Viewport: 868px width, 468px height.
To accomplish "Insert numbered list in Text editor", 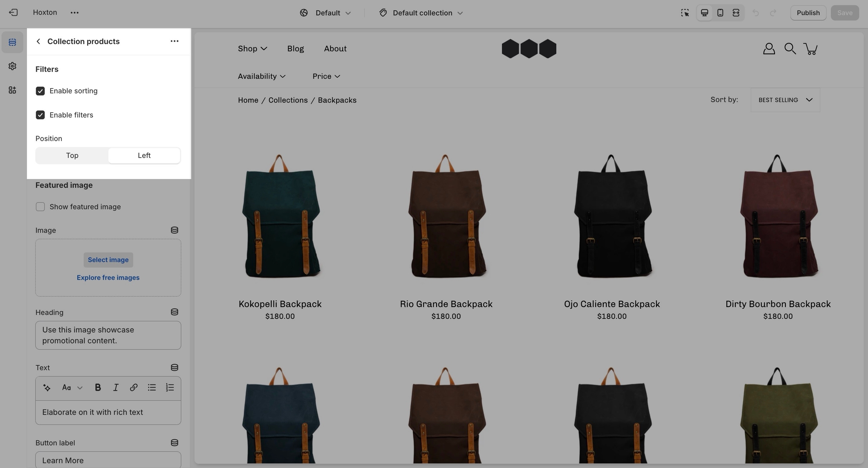I will coord(170,388).
